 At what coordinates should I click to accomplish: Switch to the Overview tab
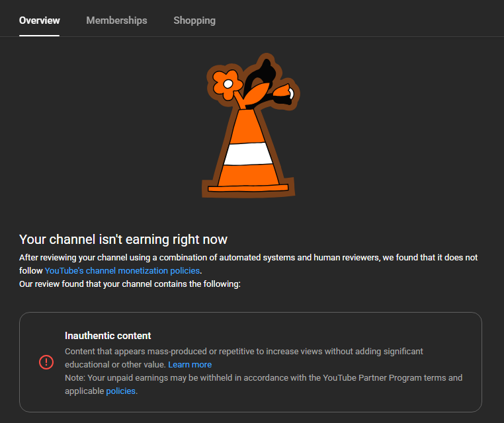coord(39,20)
